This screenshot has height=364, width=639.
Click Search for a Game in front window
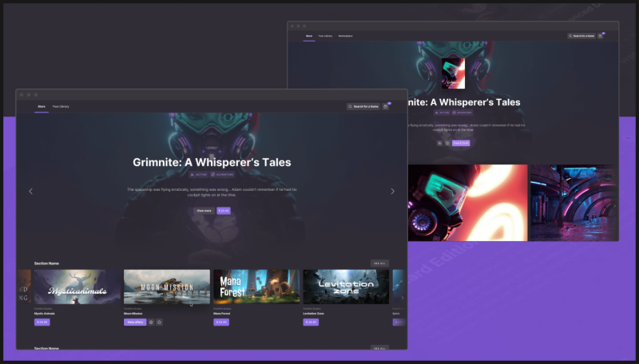click(x=363, y=106)
